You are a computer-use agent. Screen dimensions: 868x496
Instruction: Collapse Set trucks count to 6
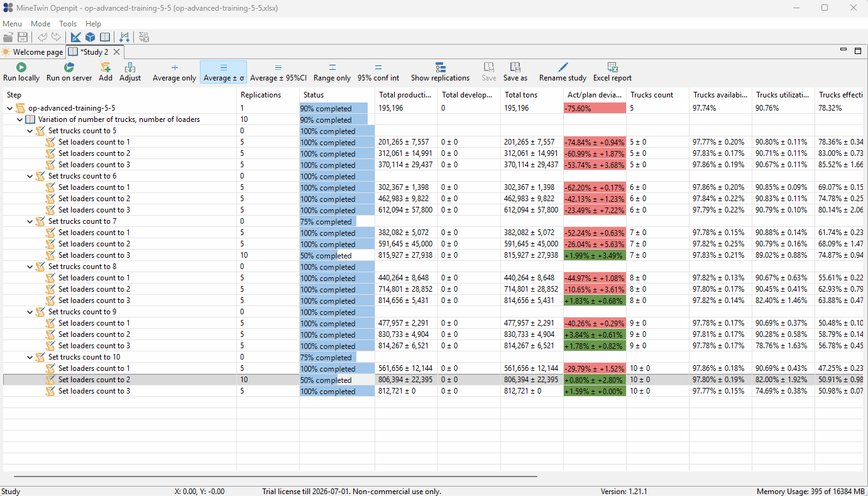click(30, 176)
